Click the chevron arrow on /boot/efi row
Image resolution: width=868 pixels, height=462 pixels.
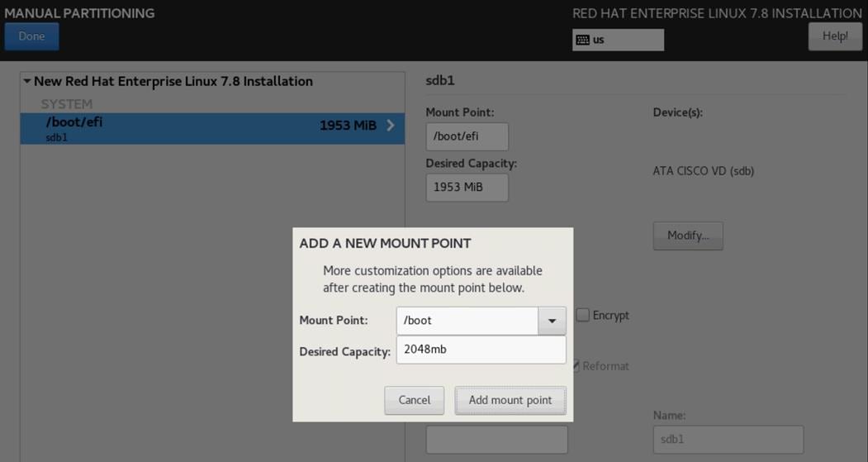(391, 125)
